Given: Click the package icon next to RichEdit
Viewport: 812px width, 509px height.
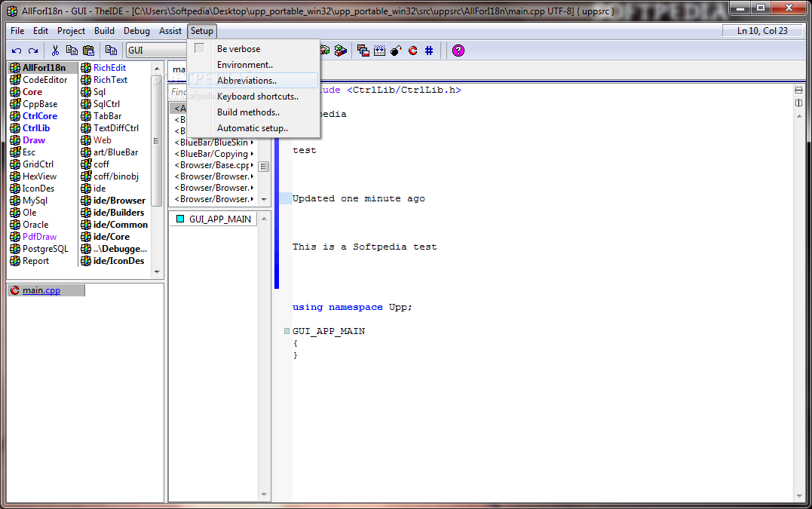Looking at the screenshot, I should coord(86,68).
